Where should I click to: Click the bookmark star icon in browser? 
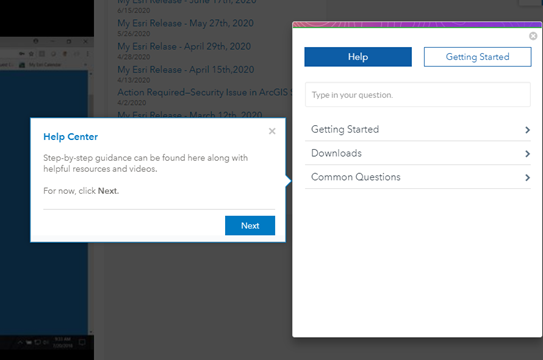(31, 54)
